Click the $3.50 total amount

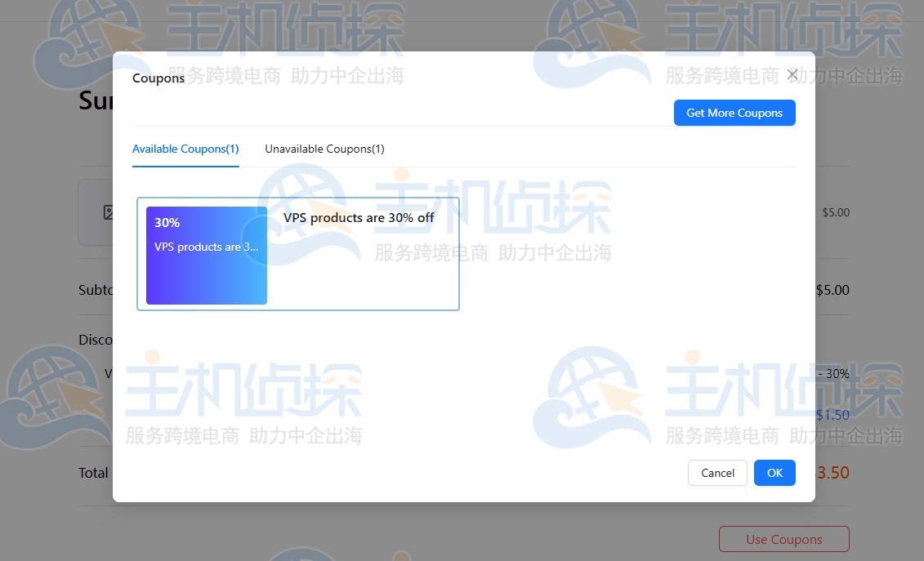click(834, 473)
